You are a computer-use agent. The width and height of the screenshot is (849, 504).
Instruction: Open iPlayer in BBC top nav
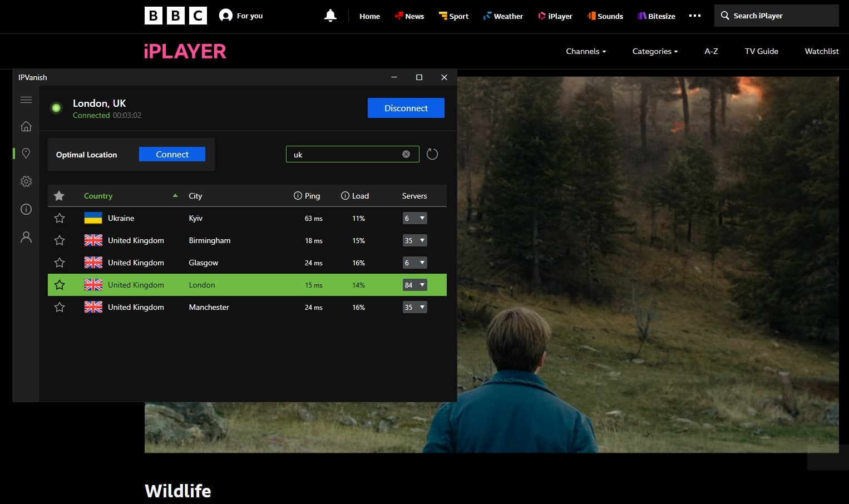[555, 16]
